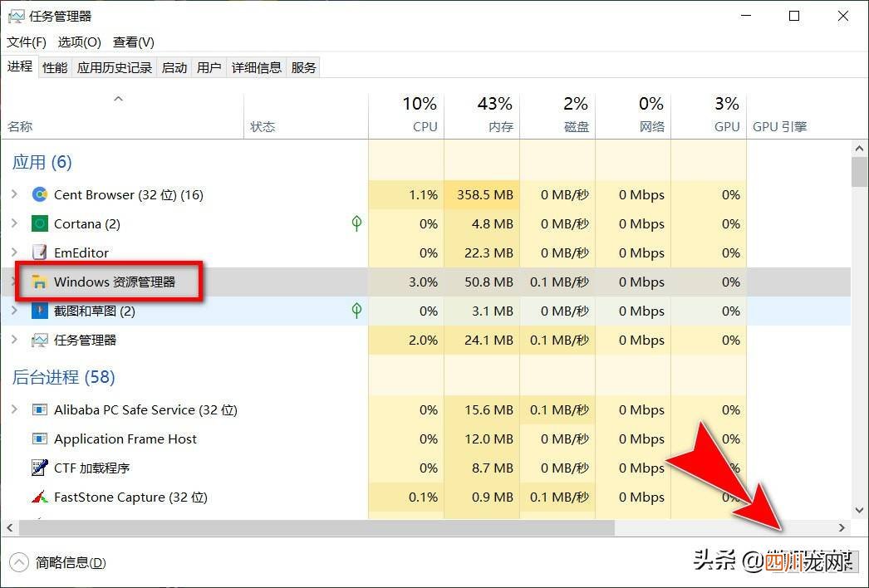
Task: Click the EmEditor process icon
Action: pyautogui.click(x=39, y=252)
